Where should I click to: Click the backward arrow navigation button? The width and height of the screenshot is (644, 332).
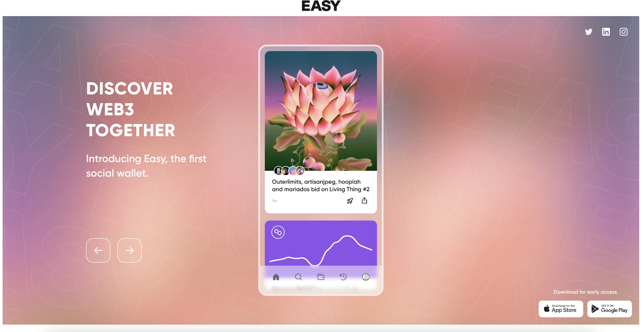(98, 250)
